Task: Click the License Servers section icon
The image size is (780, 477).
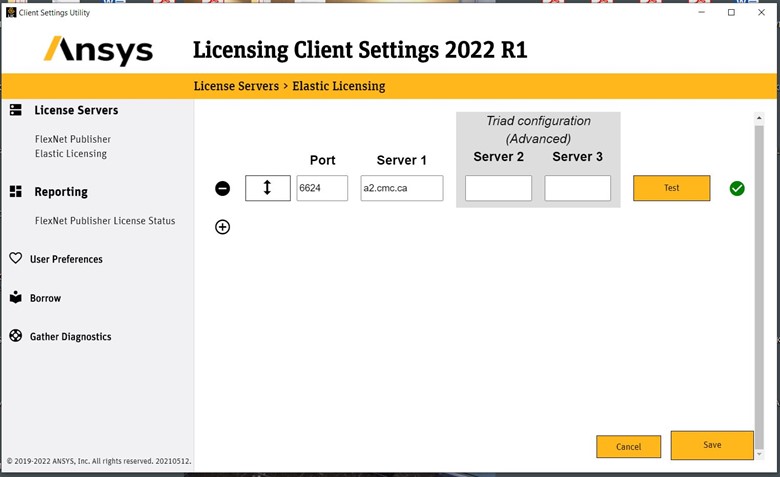Action: 16,110
